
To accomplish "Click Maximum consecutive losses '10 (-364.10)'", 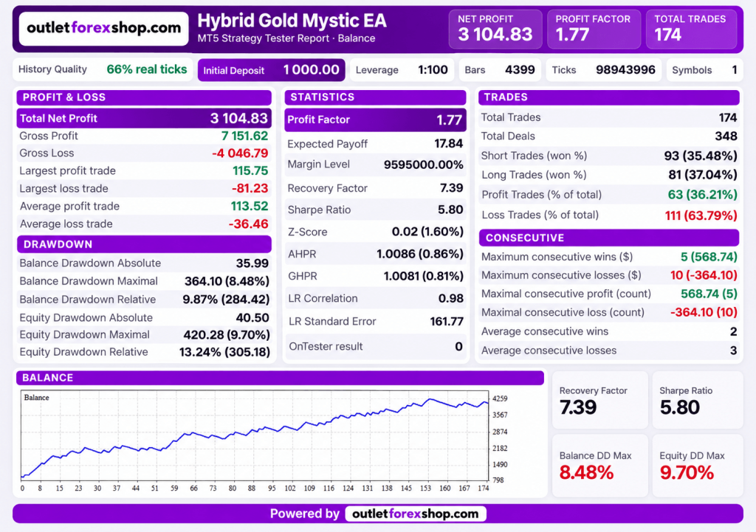I will (x=704, y=275).
